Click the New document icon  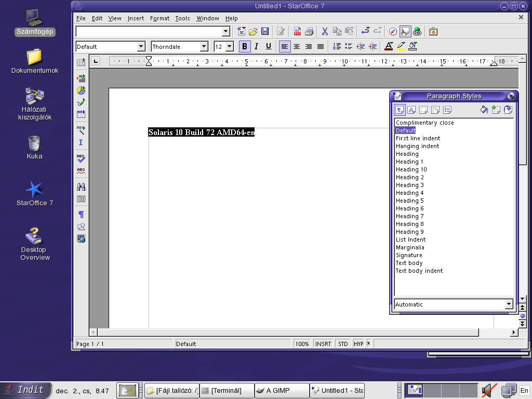click(x=241, y=32)
